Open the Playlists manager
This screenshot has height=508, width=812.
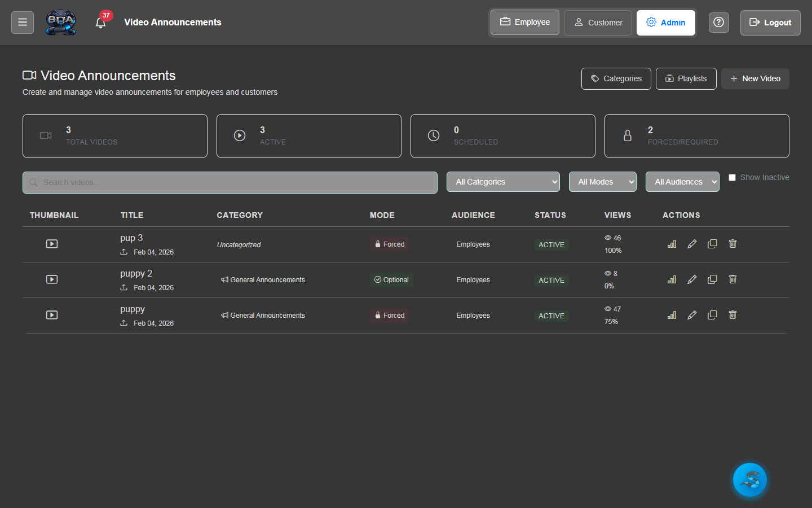pos(686,78)
